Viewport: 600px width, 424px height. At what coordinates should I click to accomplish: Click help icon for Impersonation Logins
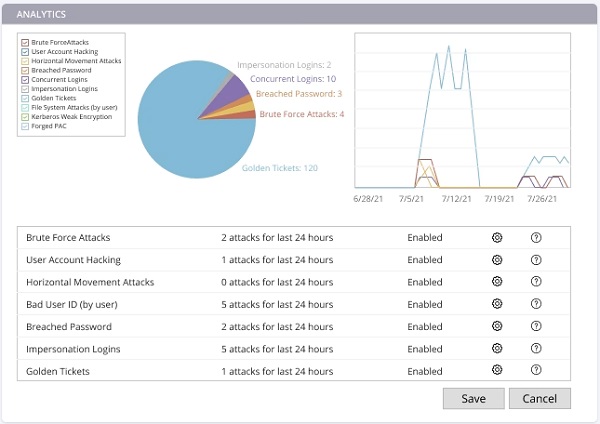pyautogui.click(x=536, y=349)
